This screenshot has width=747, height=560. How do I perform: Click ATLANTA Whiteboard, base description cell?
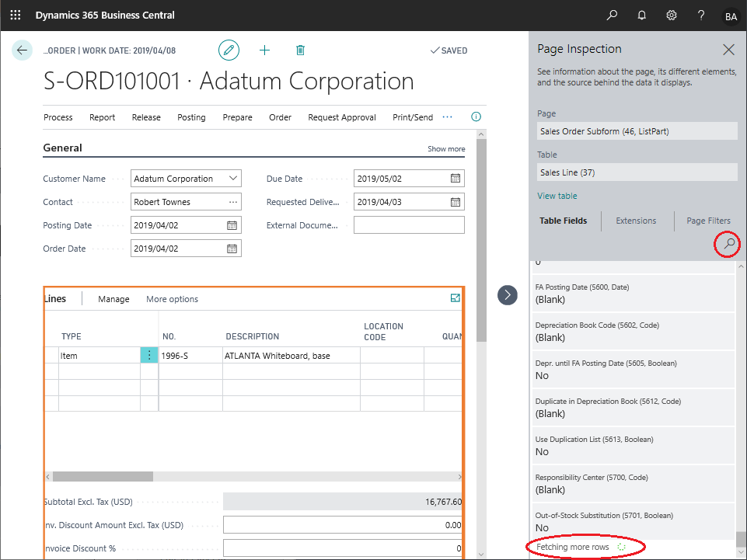(291, 355)
